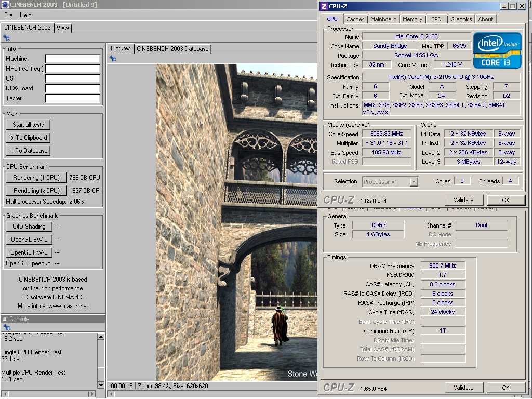Click the pin icon in Console panel

(x=6, y=327)
